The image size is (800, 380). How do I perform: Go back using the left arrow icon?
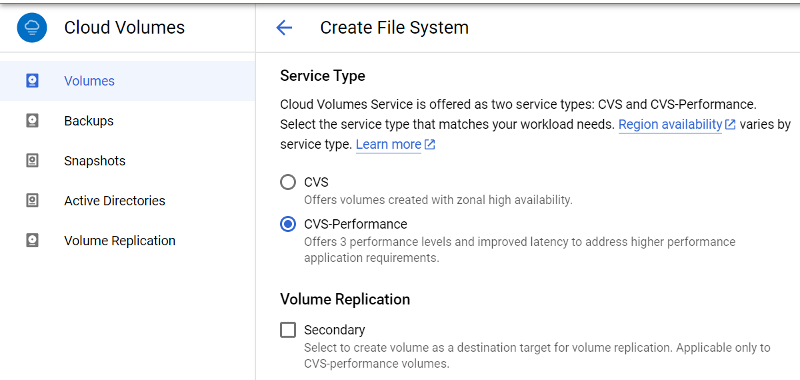pyautogui.click(x=284, y=28)
